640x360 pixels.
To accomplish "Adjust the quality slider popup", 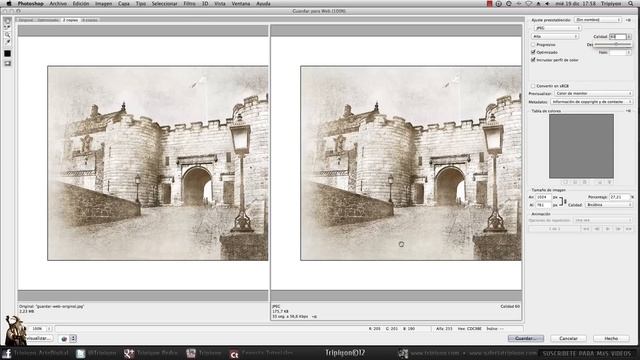I will coord(613,44).
